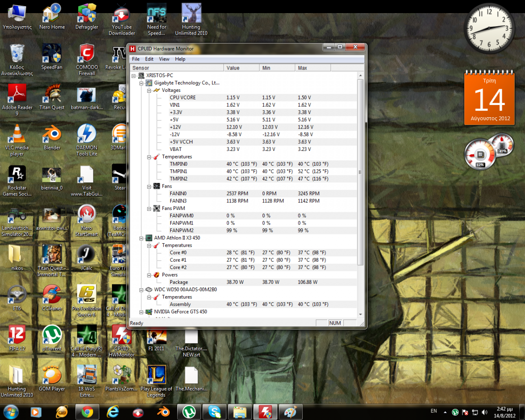This screenshot has height=420, width=525.
Task: Click the Min column header
Action: click(x=278, y=68)
